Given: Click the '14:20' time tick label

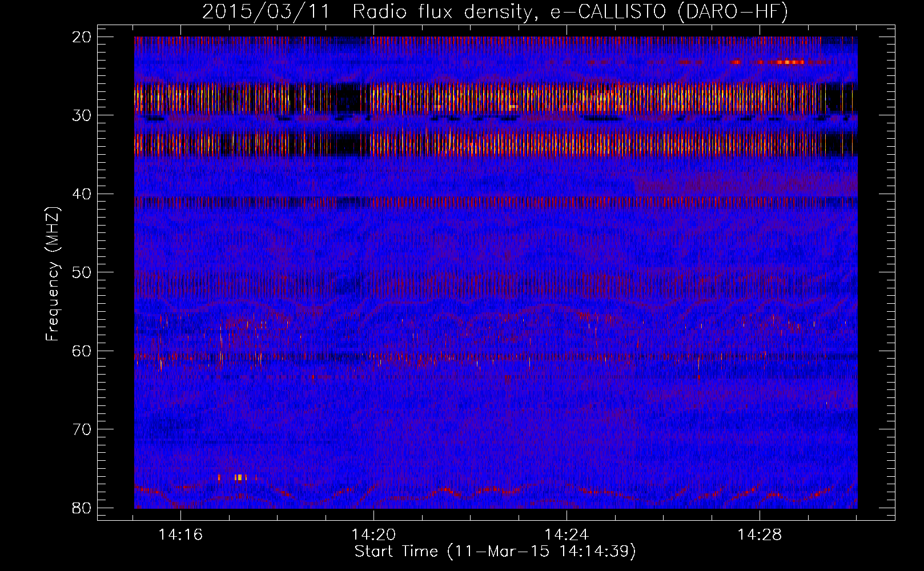Looking at the screenshot, I should [373, 535].
